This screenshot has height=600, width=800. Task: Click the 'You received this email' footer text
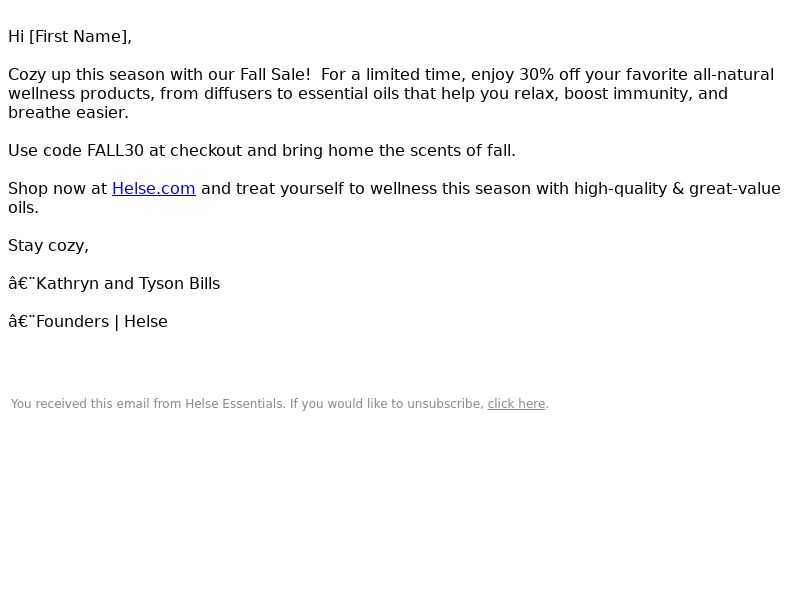tap(80, 404)
